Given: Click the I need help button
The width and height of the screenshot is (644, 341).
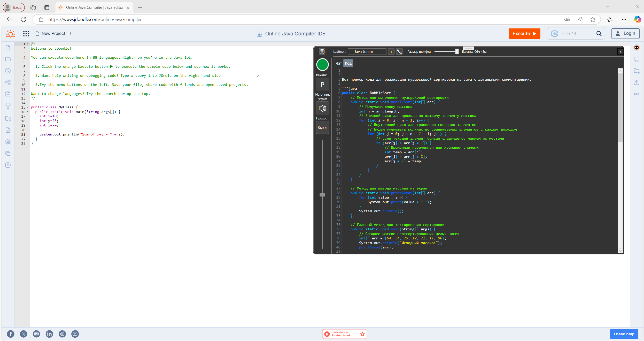Looking at the screenshot, I should [x=624, y=334].
